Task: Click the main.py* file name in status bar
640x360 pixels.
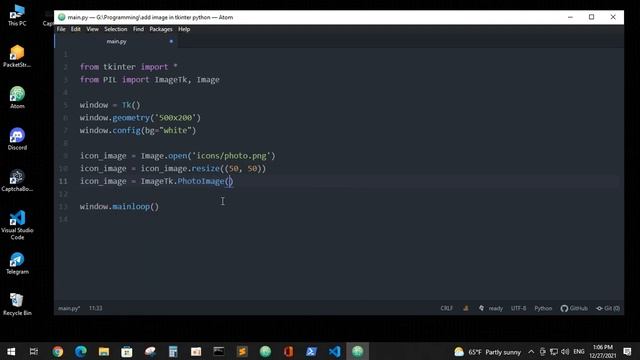Action: tap(69, 308)
